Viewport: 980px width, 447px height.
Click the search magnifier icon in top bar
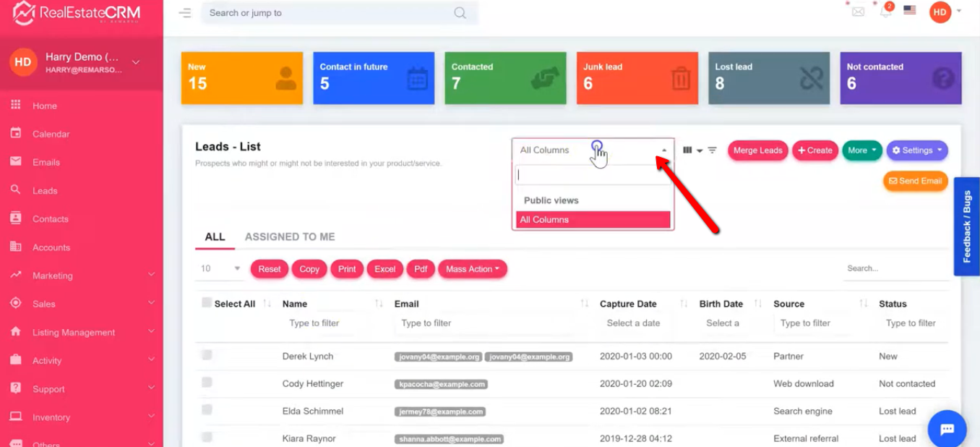point(460,13)
